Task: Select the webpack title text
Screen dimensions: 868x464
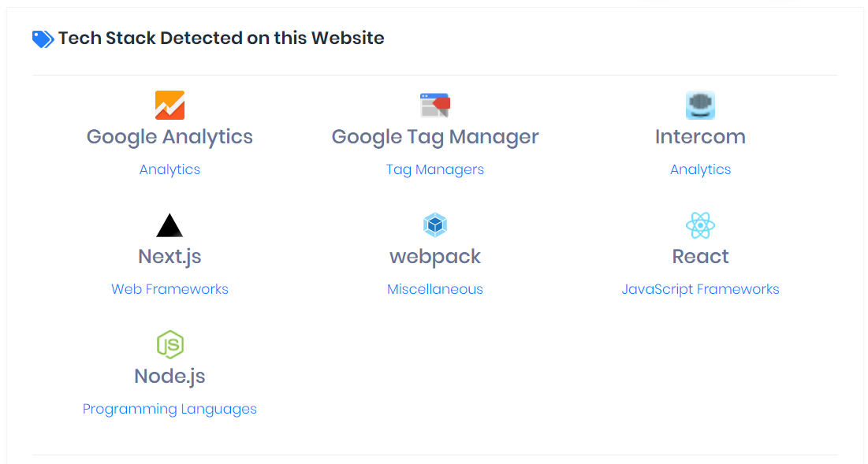Action: pyautogui.click(x=435, y=257)
